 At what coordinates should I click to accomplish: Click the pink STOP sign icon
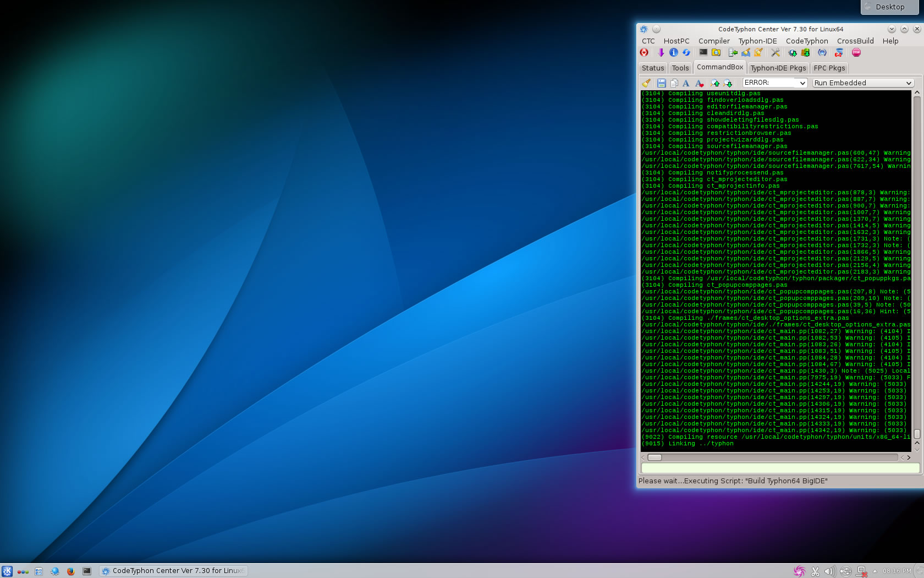coord(856,53)
